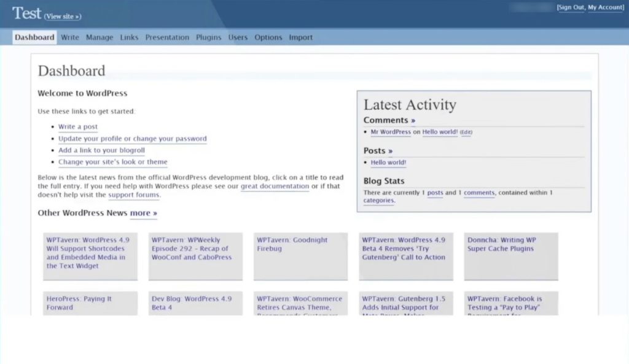Open 'Hello world!' link in the Comments section
The height and width of the screenshot is (364, 629).
point(440,132)
